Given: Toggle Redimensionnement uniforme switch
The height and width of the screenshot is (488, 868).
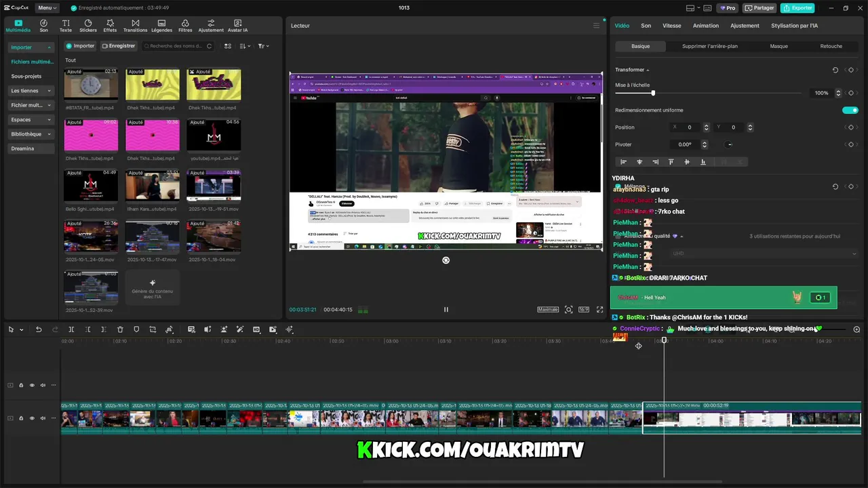Looking at the screenshot, I should coord(850,110).
